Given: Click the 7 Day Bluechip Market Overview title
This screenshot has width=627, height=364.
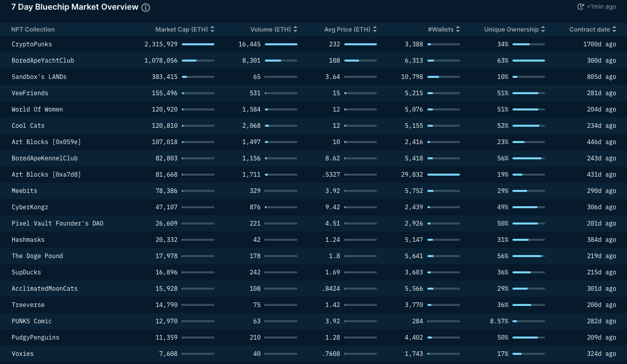Looking at the screenshot, I should (x=75, y=7).
